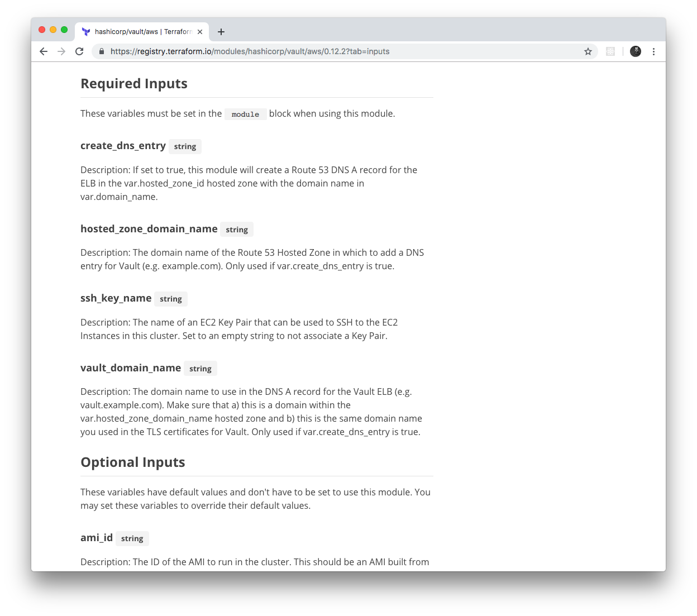This screenshot has width=697, height=616.
Task: Click the padlock icon in the address bar
Action: [x=101, y=51]
